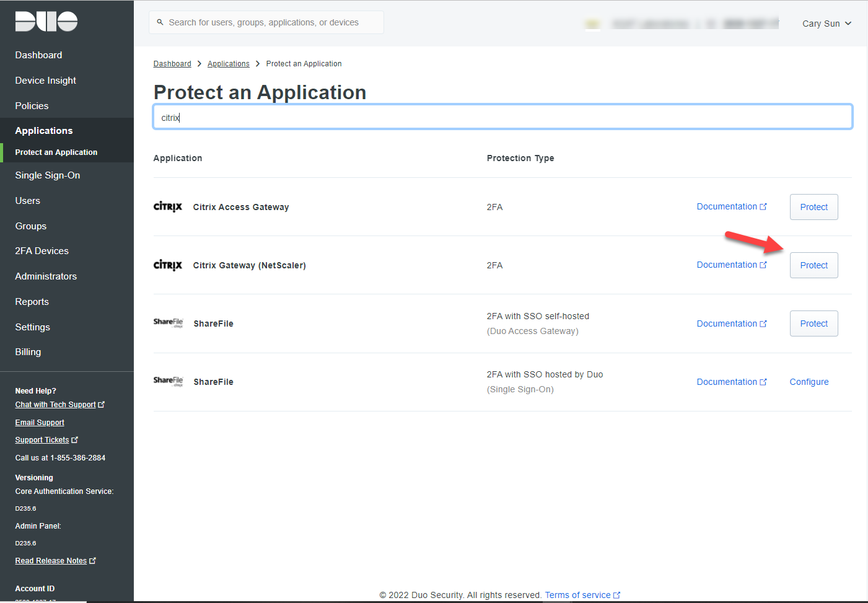Click Support Tickets link
This screenshot has width=868, height=603.
pyautogui.click(x=42, y=440)
